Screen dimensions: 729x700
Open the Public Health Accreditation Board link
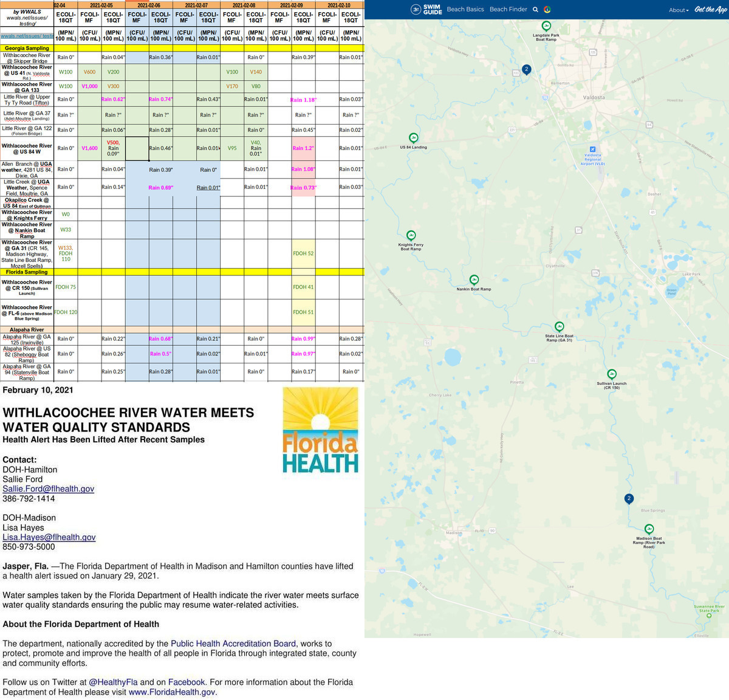[233, 643]
